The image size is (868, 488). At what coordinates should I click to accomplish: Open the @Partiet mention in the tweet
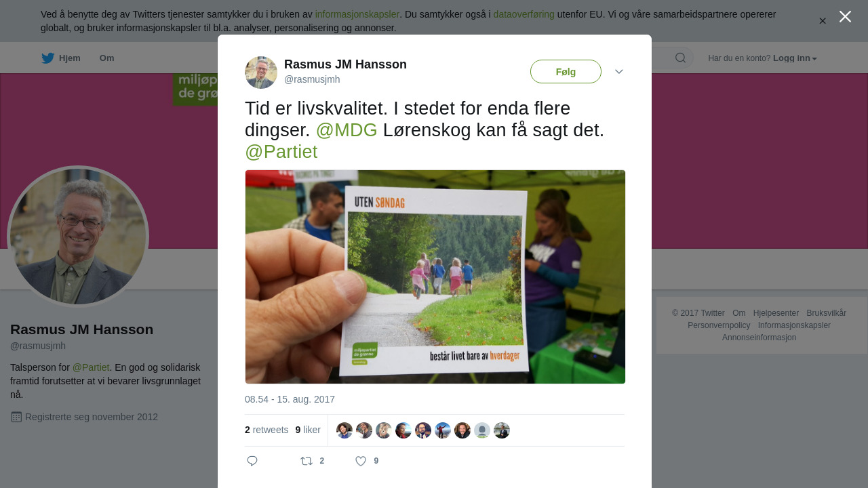coord(281,152)
